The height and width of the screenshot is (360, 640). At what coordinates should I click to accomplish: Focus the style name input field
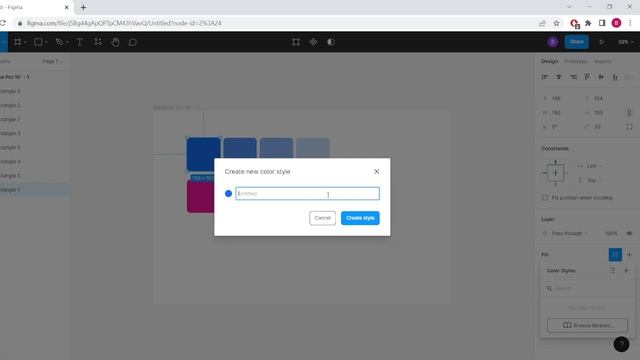click(307, 193)
